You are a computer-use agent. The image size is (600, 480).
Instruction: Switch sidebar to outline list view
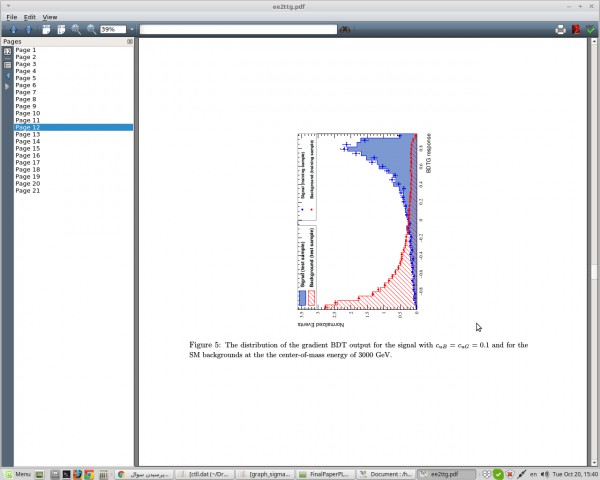click(x=7, y=64)
